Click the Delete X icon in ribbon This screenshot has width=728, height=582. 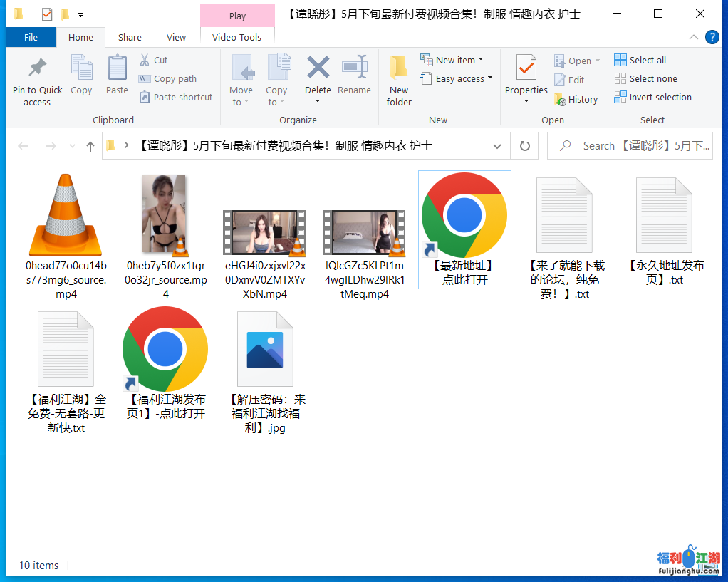tap(318, 68)
